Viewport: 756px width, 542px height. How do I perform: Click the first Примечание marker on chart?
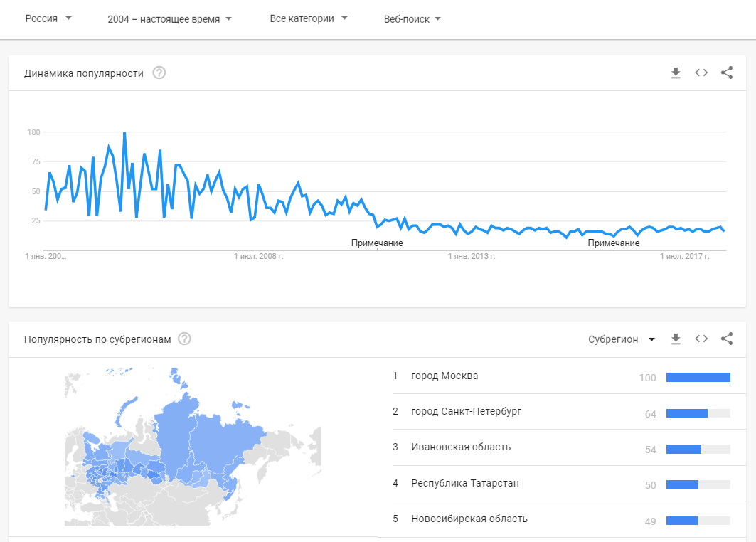click(x=377, y=243)
